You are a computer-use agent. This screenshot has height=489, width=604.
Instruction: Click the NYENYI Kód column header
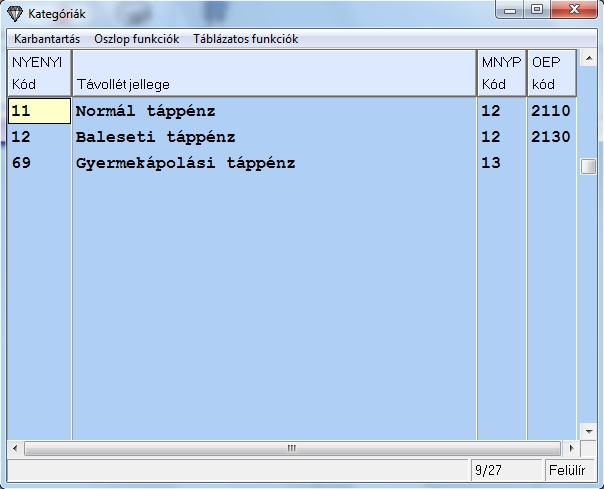[x=39, y=73]
